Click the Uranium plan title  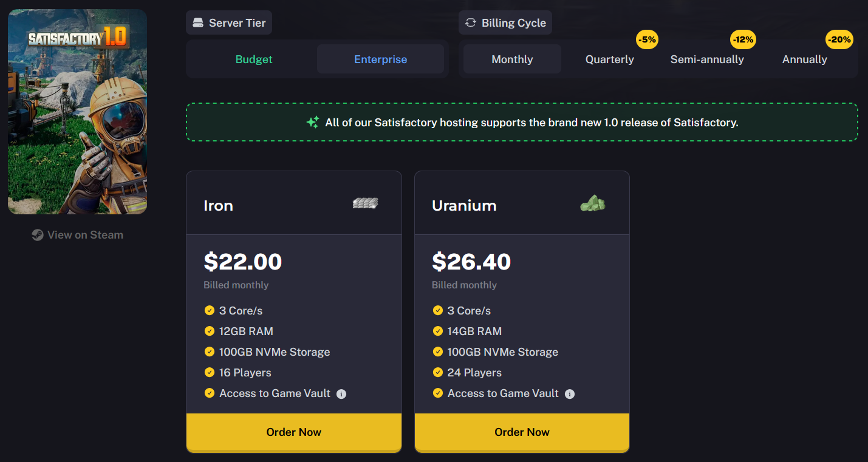[x=464, y=206]
